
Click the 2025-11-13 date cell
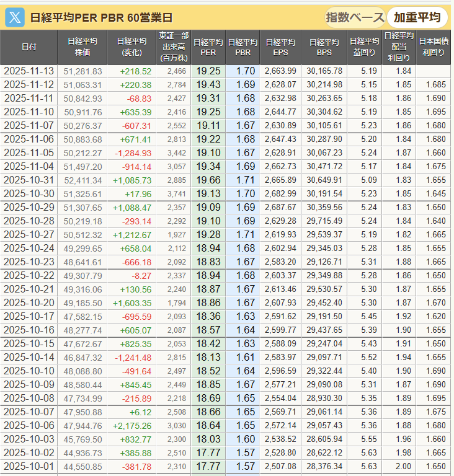29,71
